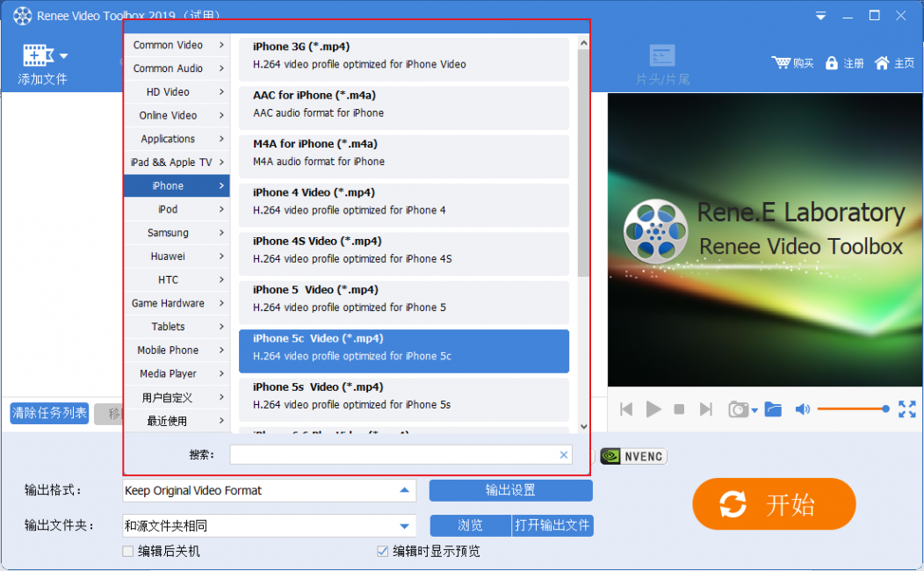
Task: Take a snapshot with camera icon
Action: (737, 409)
